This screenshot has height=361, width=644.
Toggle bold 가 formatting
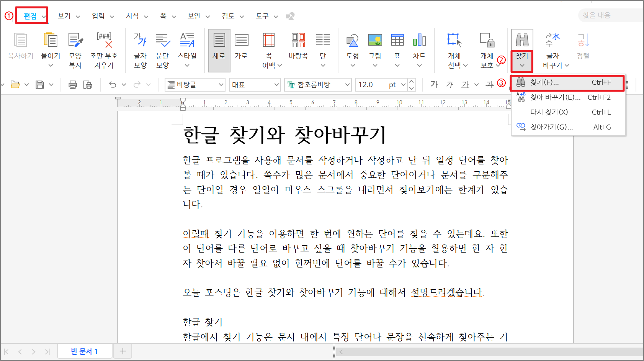[x=434, y=84]
